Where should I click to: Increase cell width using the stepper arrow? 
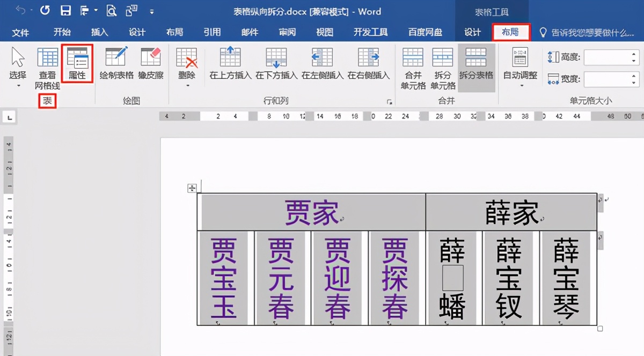(x=634, y=76)
